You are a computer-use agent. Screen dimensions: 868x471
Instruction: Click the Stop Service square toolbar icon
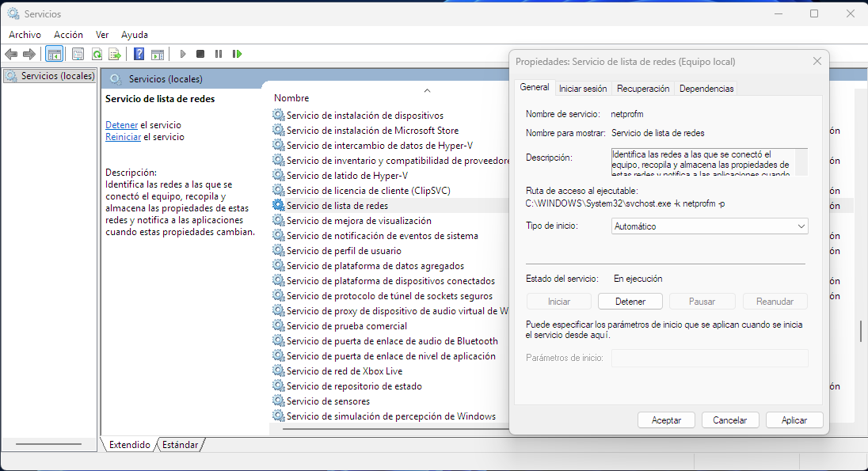coord(200,54)
